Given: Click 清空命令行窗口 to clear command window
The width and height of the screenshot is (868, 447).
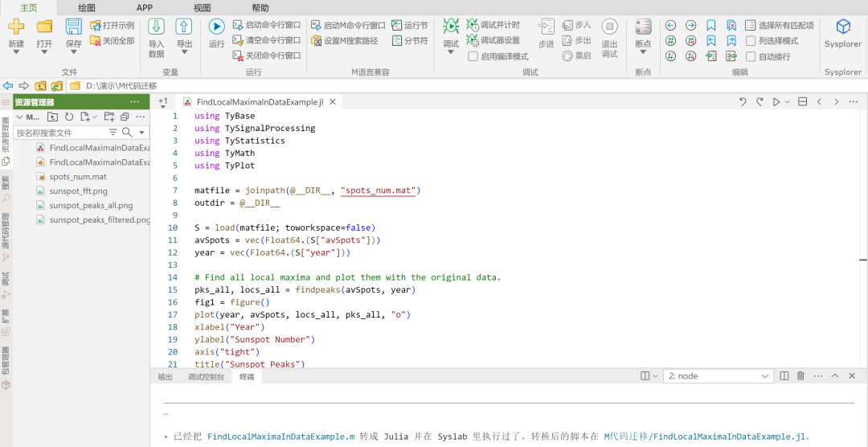Looking at the screenshot, I should point(267,40).
